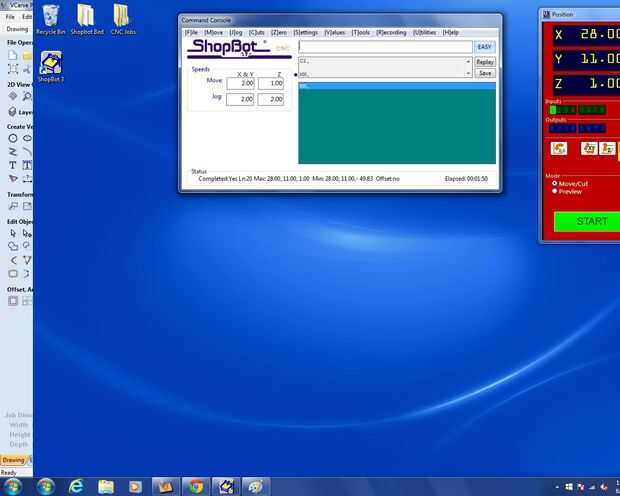The width and height of the screenshot is (620, 496).
Task: Click VCarve weld vectors icon
Action: pyautogui.click(x=13, y=246)
